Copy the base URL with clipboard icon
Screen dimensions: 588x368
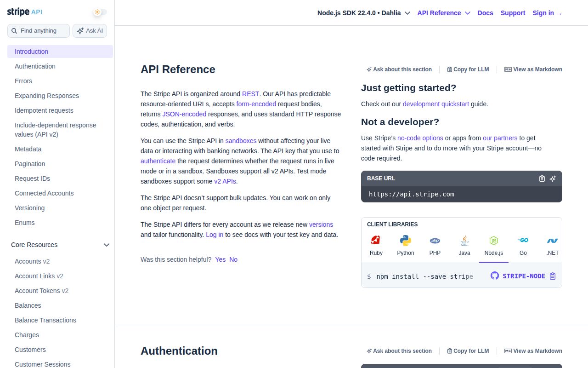542,178
